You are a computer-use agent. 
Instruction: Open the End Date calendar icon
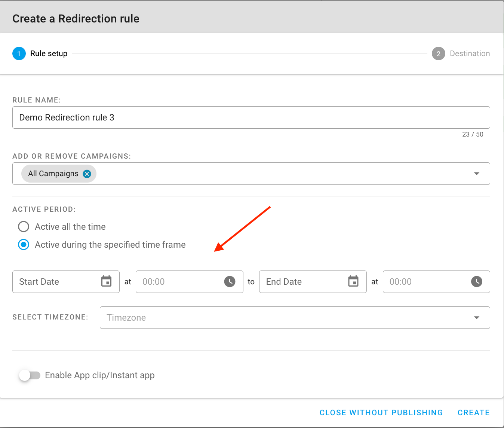(x=353, y=281)
